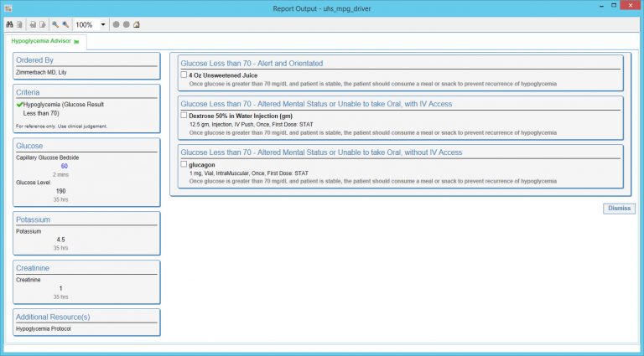Image resolution: width=644 pixels, height=356 pixels.
Task: Open the binoculars Find tool
Action: click(x=9, y=24)
